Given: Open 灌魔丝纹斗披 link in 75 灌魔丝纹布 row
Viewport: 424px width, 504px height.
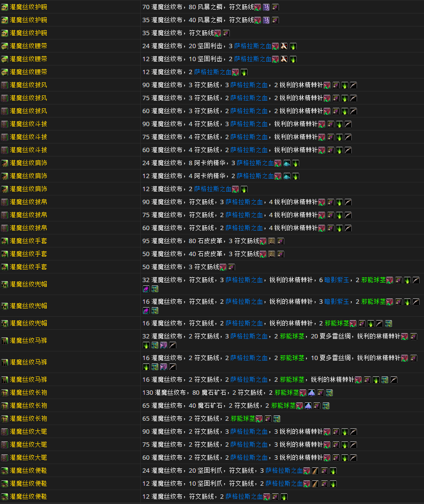Looking at the screenshot, I should [28, 137].
